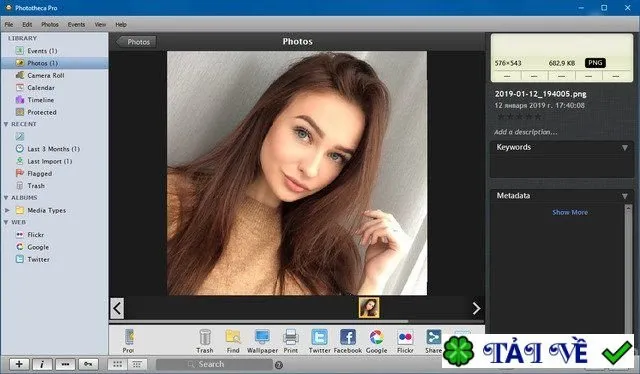Image resolution: width=640 pixels, height=374 pixels.
Task: Set photo as Wallpaper via toolbar icon
Action: pyautogui.click(x=262, y=341)
